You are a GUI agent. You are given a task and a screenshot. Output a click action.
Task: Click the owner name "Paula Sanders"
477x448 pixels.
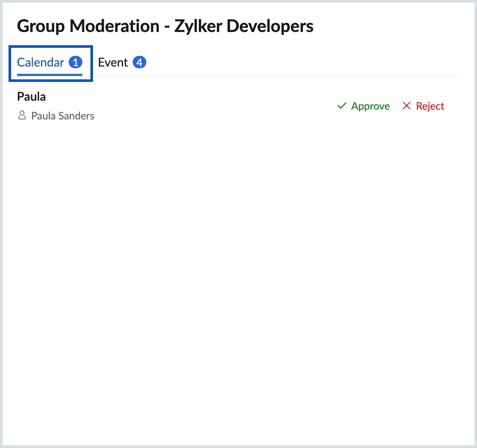(x=63, y=116)
